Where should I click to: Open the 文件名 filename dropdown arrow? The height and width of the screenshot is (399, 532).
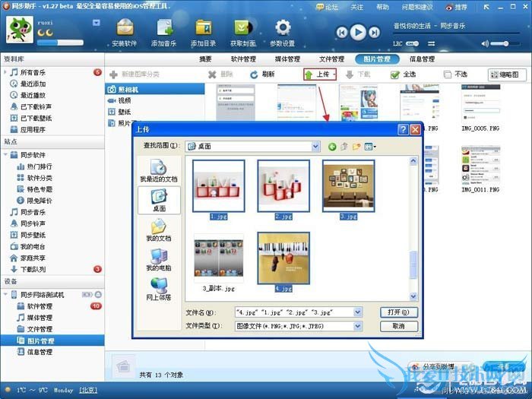(356, 312)
